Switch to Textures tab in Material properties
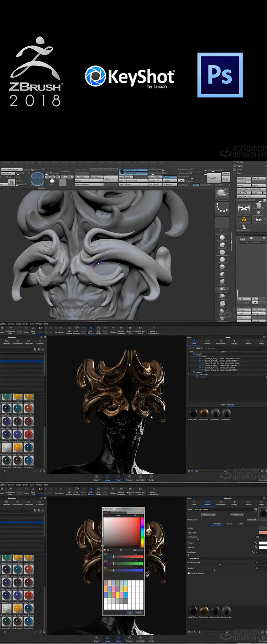The width and height of the screenshot is (267, 644). point(229,524)
